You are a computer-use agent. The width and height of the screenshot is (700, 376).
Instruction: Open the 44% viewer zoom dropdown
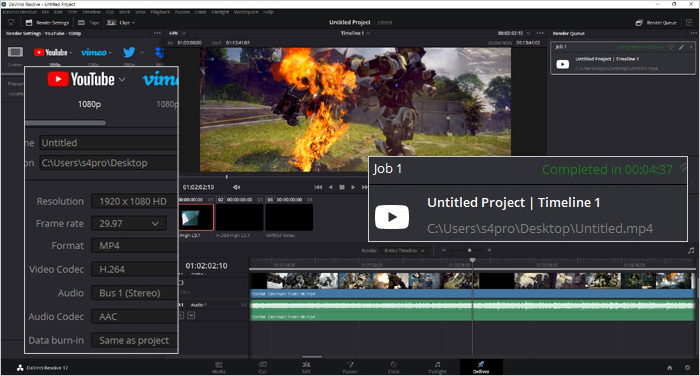coord(177,33)
